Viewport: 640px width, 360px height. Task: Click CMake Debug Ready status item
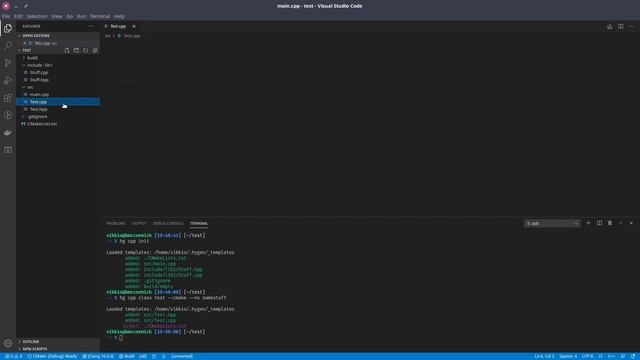coord(52,356)
